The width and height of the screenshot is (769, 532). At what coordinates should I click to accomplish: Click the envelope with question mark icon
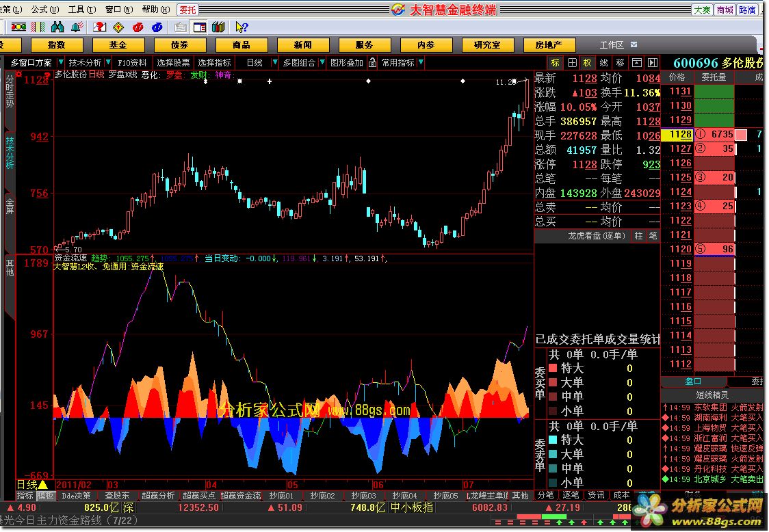pyautogui.click(x=99, y=27)
